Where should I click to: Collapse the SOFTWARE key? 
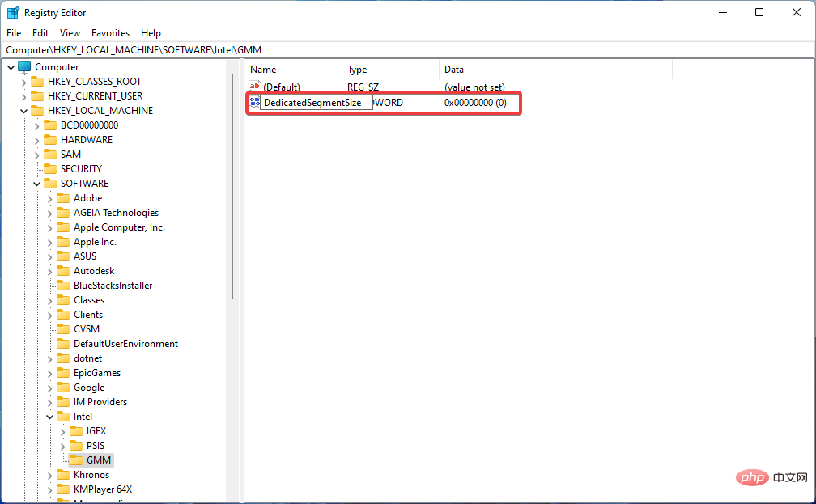pos(37,184)
